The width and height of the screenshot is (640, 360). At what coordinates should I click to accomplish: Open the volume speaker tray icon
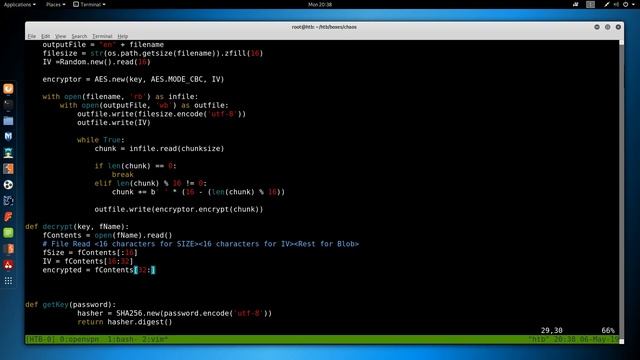pos(616,4)
